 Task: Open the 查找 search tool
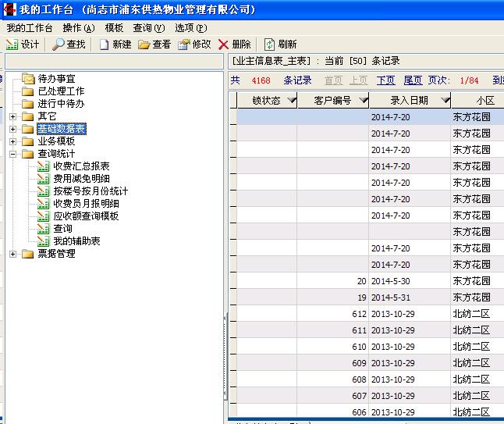(59, 45)
